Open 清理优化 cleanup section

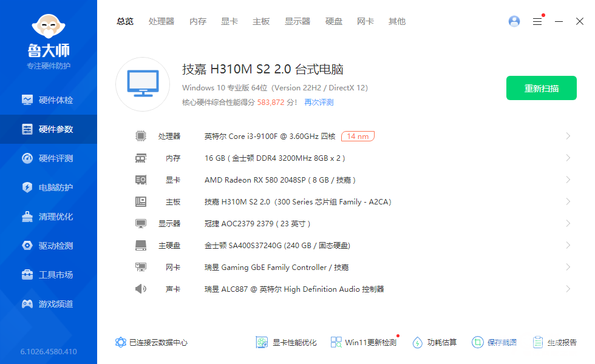(x=48, y=217)
